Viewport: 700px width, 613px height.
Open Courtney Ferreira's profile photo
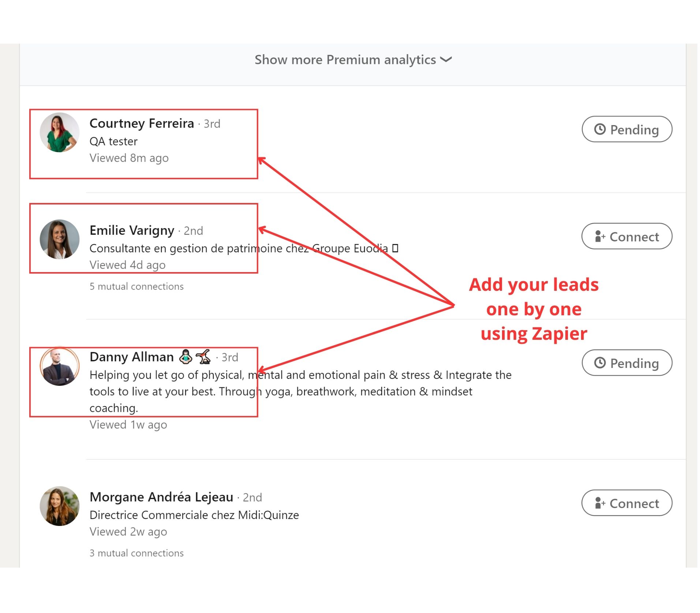point(59,132)
